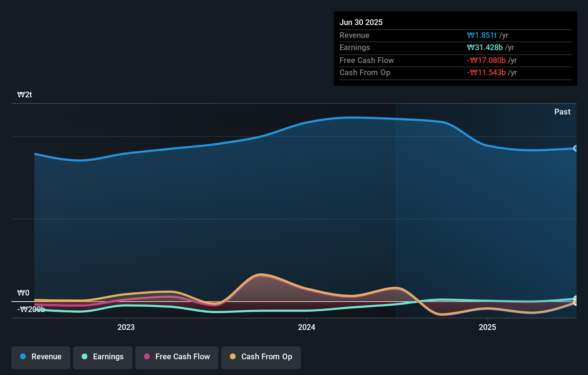Click the ₩0 y-axis label
Viewport: 588px width, 375px height.
point(23,293)
